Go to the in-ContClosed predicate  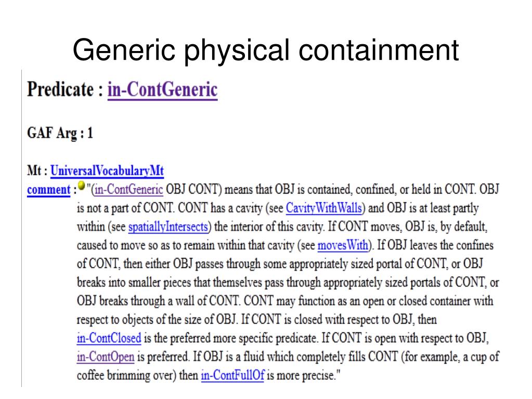109,338
